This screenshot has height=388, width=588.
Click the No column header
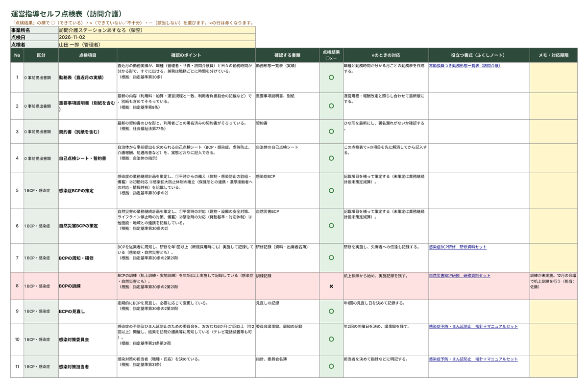coord(17,55)
